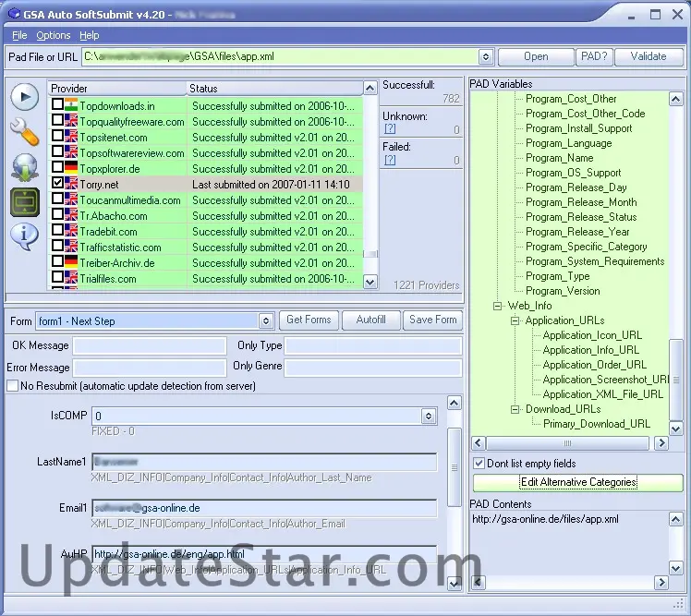Open the Form selection dropdown arrow

[266, 321]
